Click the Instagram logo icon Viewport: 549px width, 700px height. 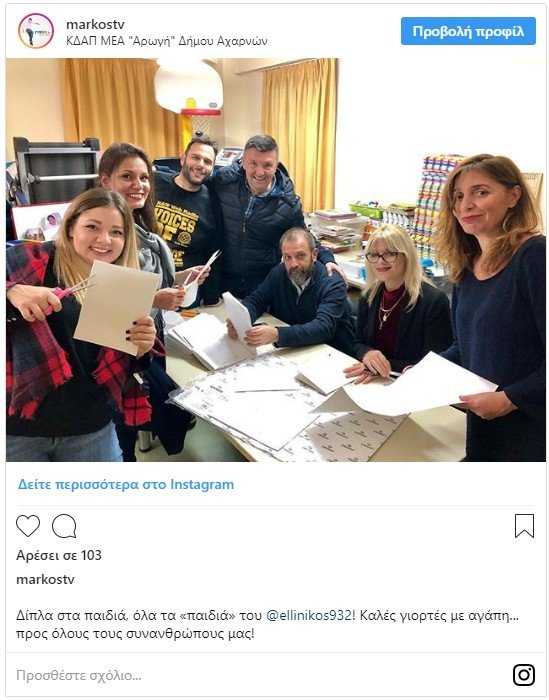tap(524, 675)
